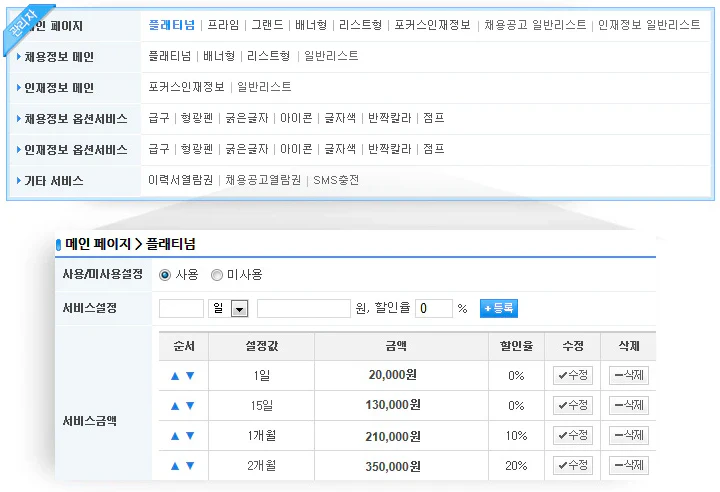720x492 pixels.
Task: Move the 1개월 row up with blue arrow
Action: pos(175,436)
